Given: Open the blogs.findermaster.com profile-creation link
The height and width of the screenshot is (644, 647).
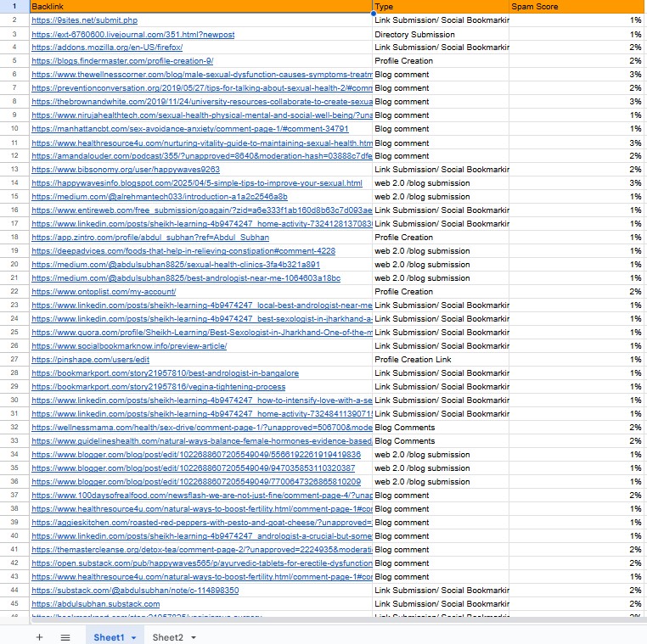Looking at the screenshot, I should coord(122,60).
